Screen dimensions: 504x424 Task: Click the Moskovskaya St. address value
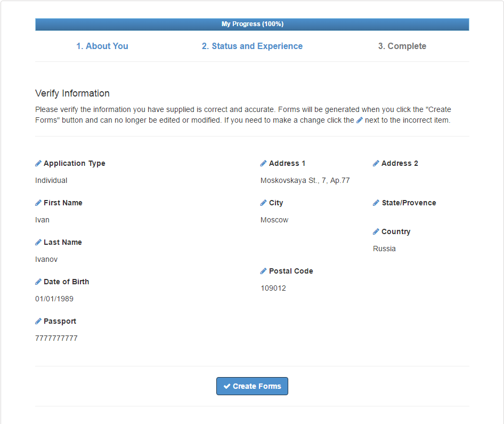coord(305,180)
